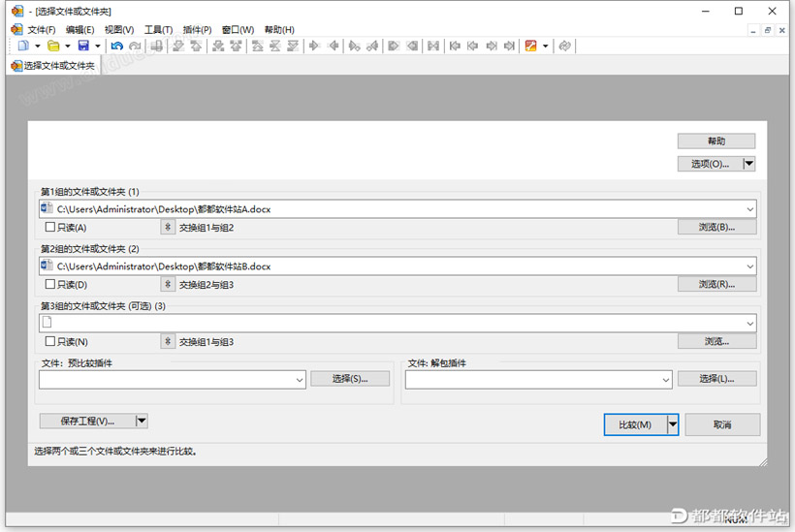The image size is (795, 532).
Task: Click the 帮助 button in dialog
Action: pos(716,141)
